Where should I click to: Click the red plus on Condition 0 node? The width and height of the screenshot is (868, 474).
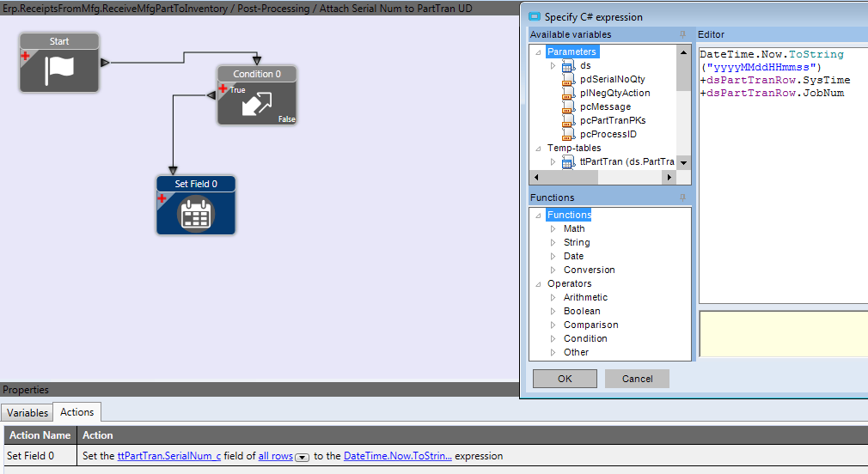pos(223,88)
